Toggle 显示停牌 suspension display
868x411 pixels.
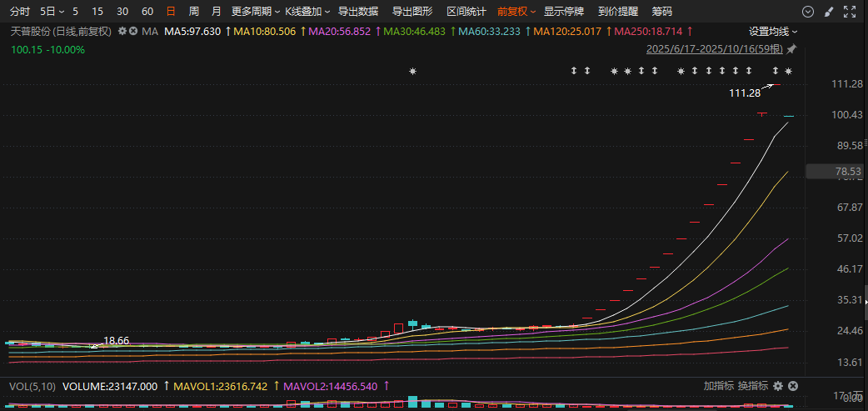[564, 12]
